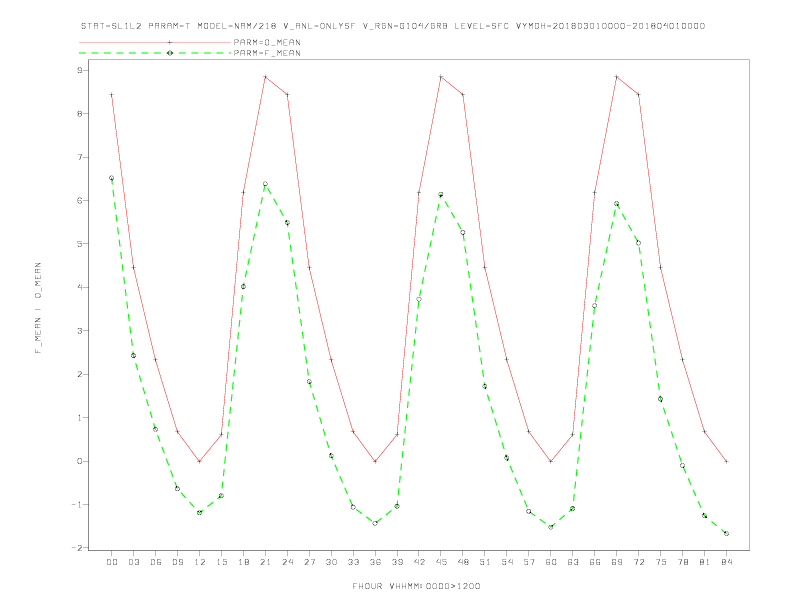
Task: Click the y-axis tick label 9
Action: (x=80, y=70)
